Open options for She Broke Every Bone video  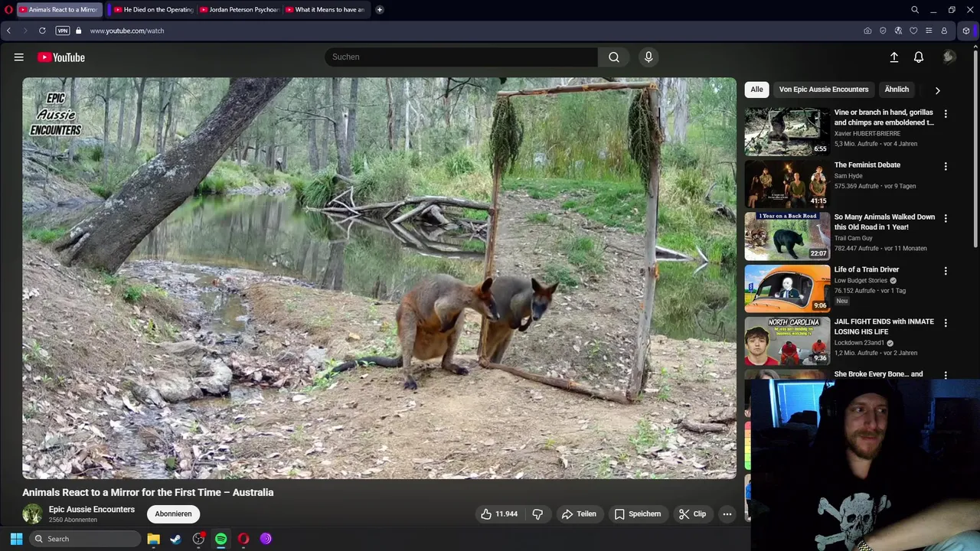pyautogui.click(x=946, y=375)
